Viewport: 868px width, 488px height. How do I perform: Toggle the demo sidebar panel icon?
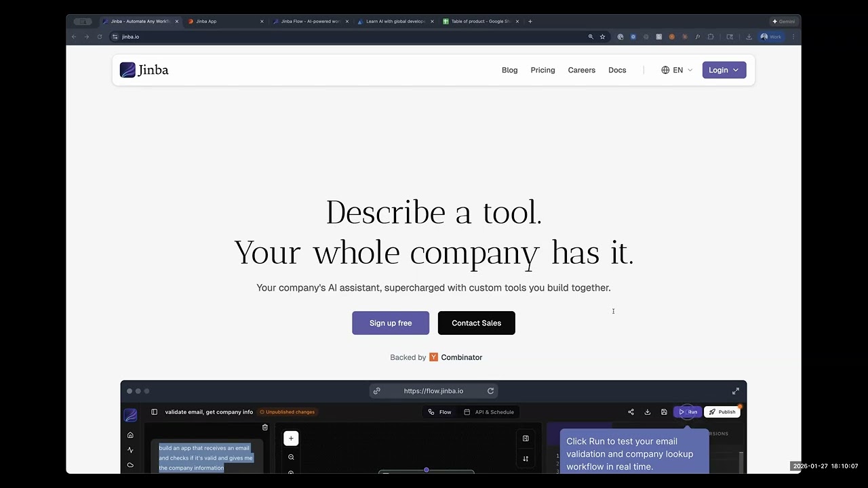(x=154, y=412)
